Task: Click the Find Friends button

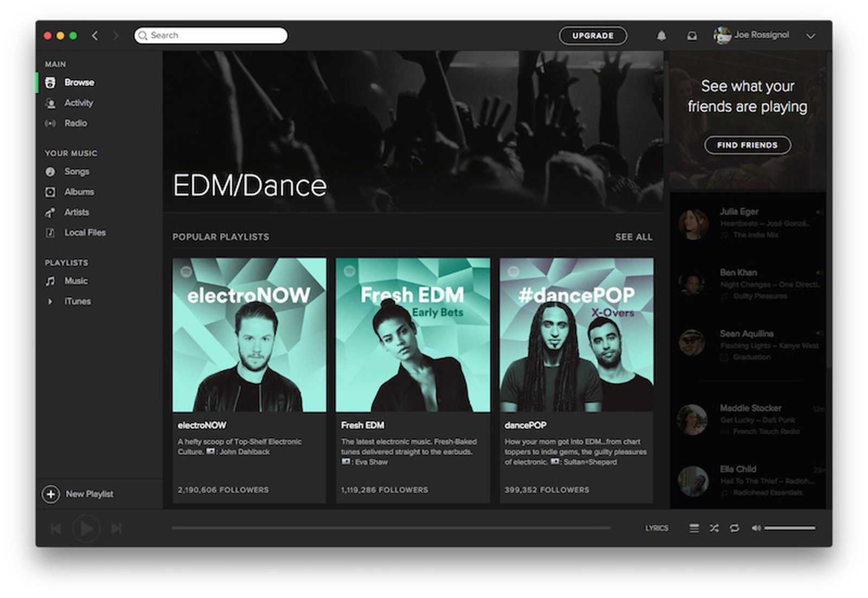Action: 747,145
